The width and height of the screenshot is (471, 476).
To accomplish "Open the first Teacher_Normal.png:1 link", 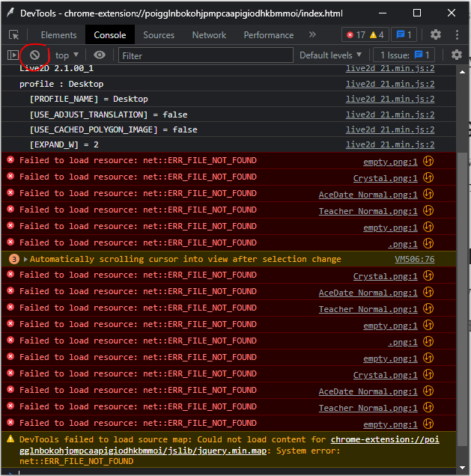I will (x=368, y=211).
